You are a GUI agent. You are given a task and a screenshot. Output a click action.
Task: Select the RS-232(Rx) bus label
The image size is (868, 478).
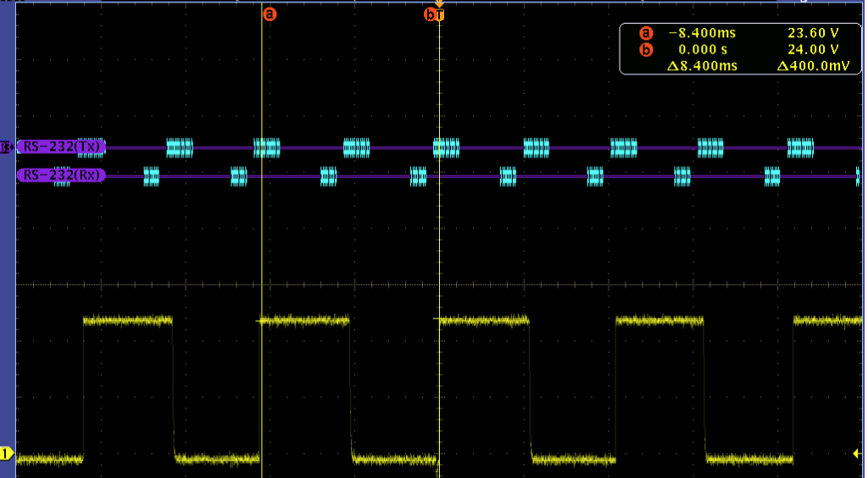(61, 175)
